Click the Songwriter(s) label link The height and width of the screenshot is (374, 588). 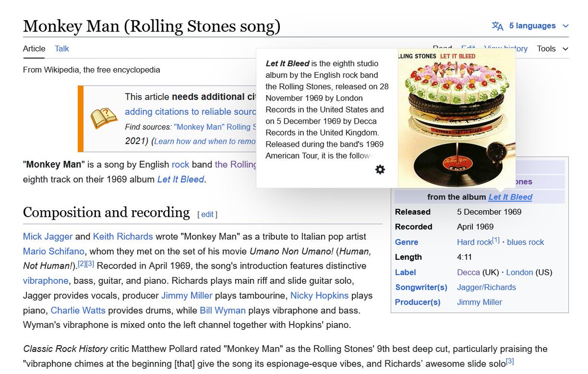click(421, 287)
